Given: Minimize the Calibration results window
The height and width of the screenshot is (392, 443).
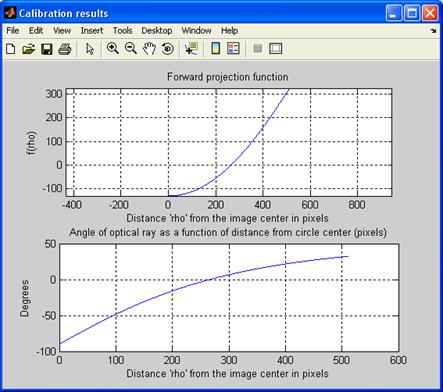Looking at the screenshot, I should (x=394, y=13).
